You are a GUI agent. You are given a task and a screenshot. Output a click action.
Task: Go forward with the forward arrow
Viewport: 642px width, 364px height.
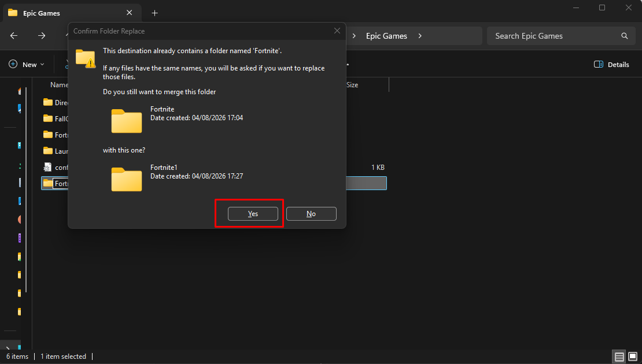coord(42,36)
